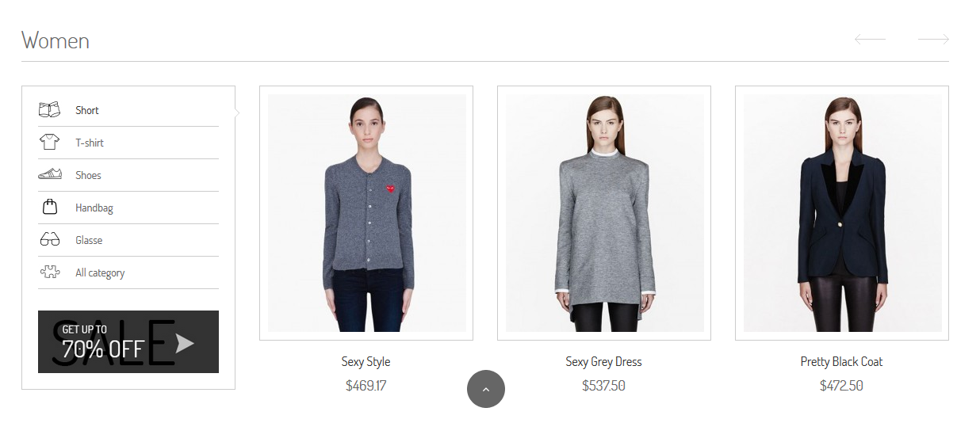The height and width of the screenshot is (423, 980).
Task: Open the Handbag category
Action: pyautogui.click(x=94, y=208)
